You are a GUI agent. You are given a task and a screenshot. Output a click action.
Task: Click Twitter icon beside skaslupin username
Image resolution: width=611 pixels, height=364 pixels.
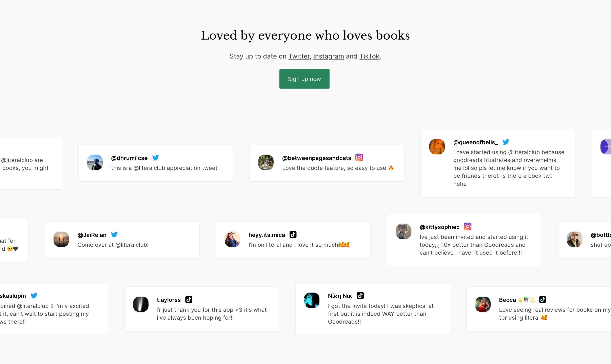pos(34,296)
